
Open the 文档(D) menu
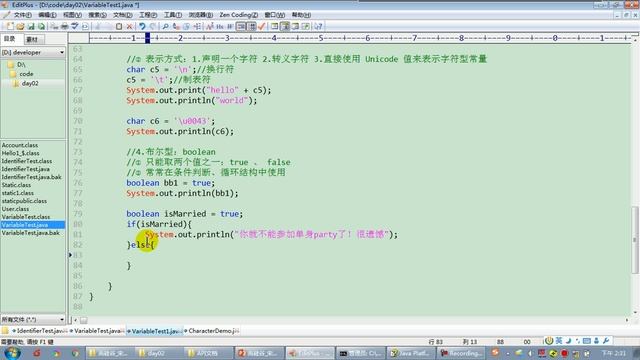point(122,15)
